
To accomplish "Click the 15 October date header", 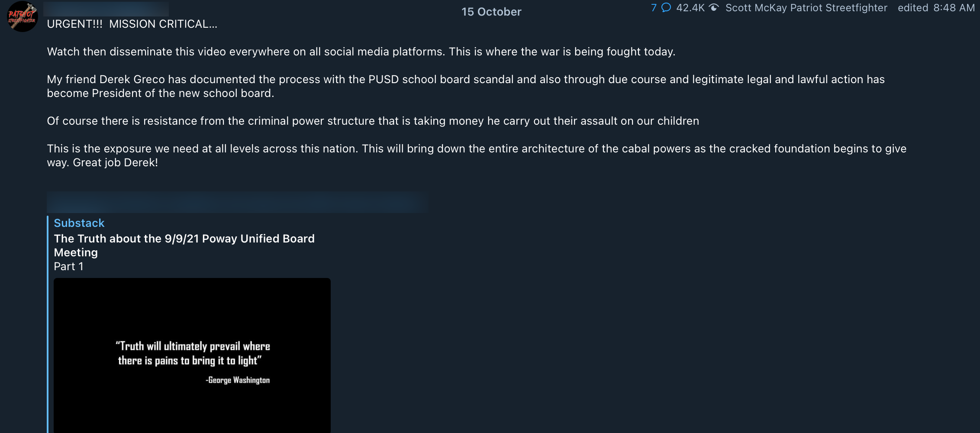I will click(491, 12).
